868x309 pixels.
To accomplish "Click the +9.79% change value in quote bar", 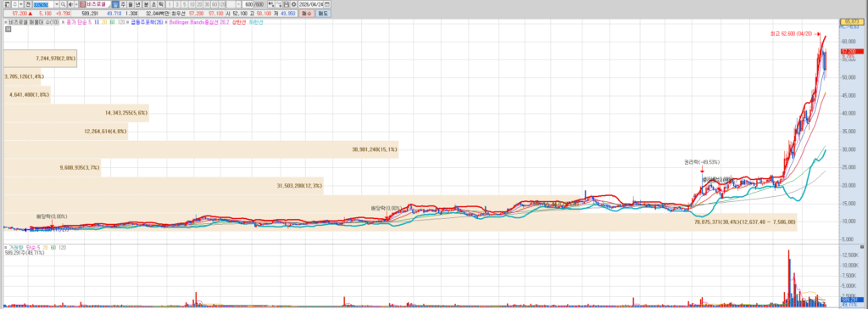I will tap(63, 14).
